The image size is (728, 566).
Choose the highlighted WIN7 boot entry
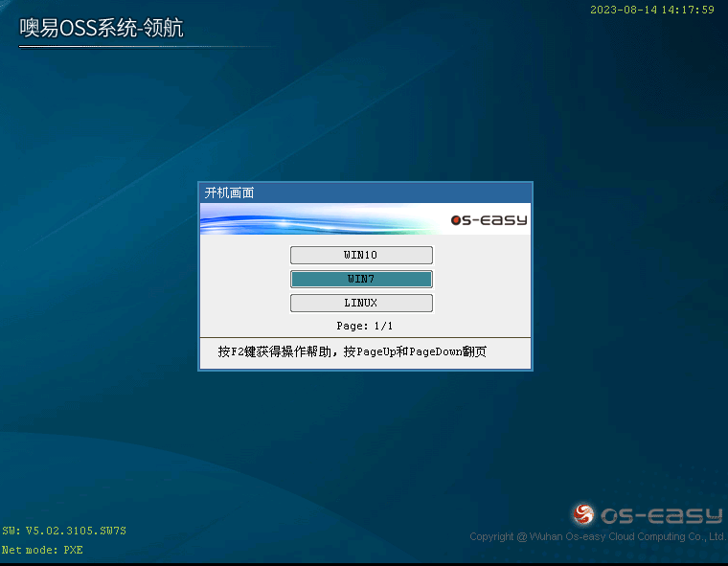pos(361,279)
